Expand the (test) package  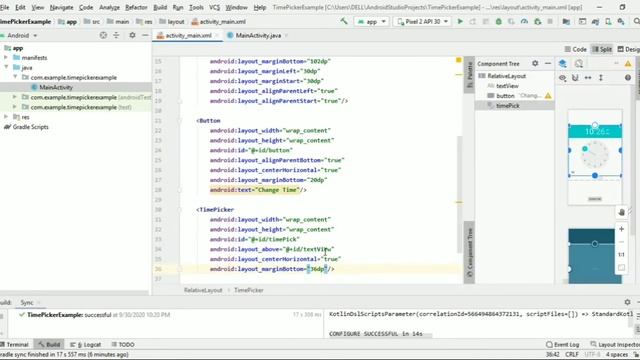pyautogui.click(x=15, y=107)
